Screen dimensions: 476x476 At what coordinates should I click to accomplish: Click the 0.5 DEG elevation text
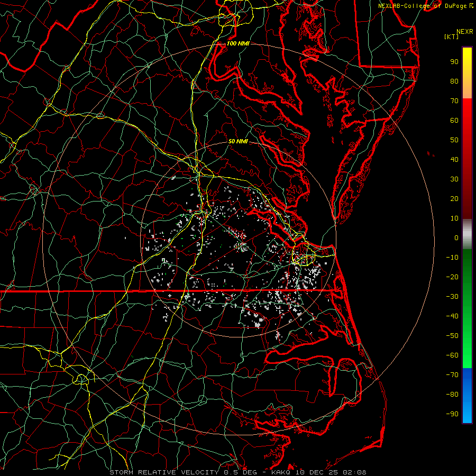[241, 472]
